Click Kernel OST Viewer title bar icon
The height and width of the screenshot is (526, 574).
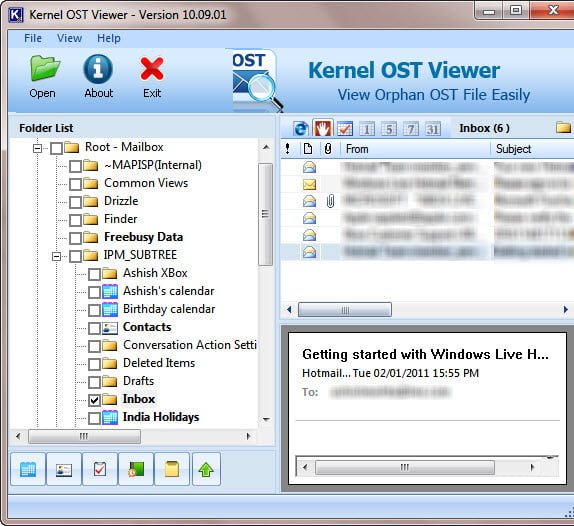[15, 15]
